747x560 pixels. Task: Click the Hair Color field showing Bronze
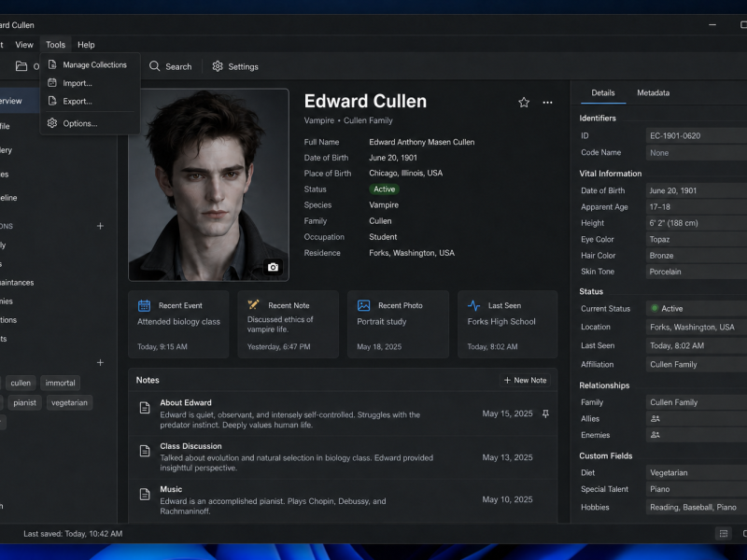coord(696,256)
